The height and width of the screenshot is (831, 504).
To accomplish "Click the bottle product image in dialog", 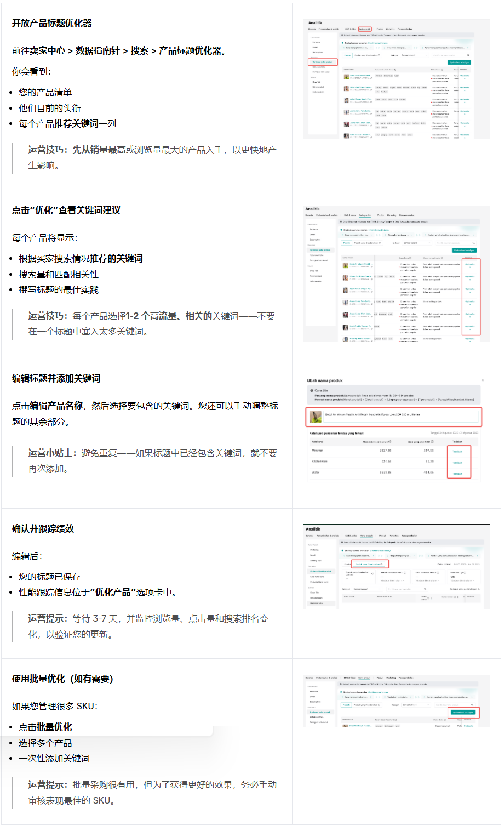I will click(x=316, y=417).
